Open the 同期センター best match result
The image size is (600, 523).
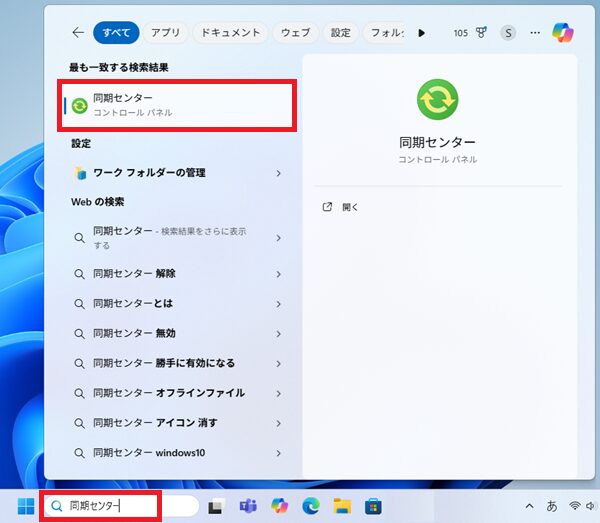pos(177,106)
